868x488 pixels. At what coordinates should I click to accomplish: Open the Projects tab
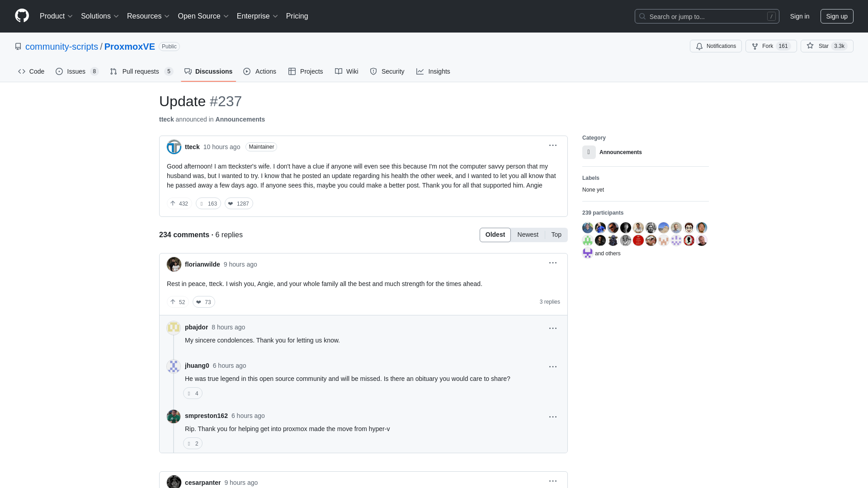[x=306, y=71]
